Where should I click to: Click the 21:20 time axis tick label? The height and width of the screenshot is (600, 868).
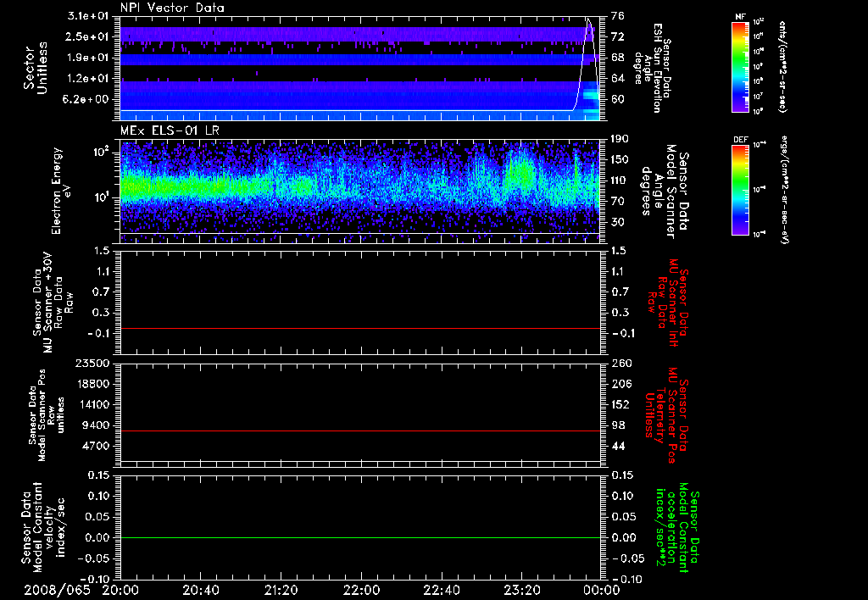coord(281,589)
